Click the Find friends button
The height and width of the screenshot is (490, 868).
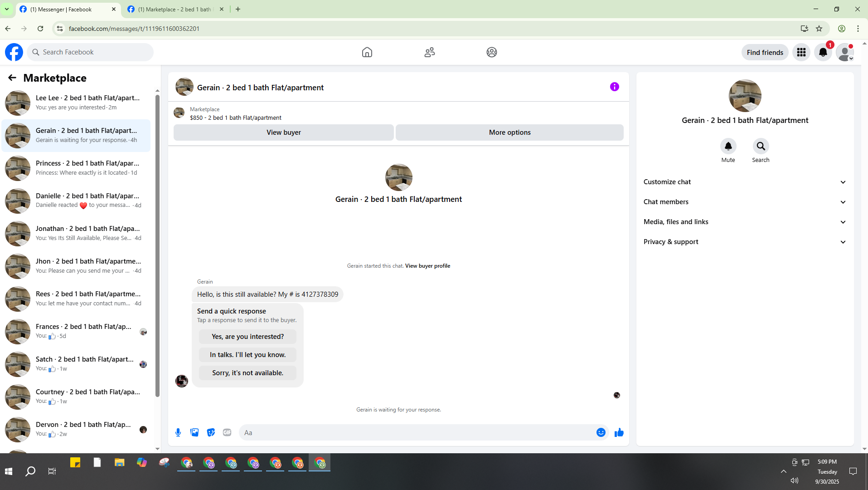point(765,52)
